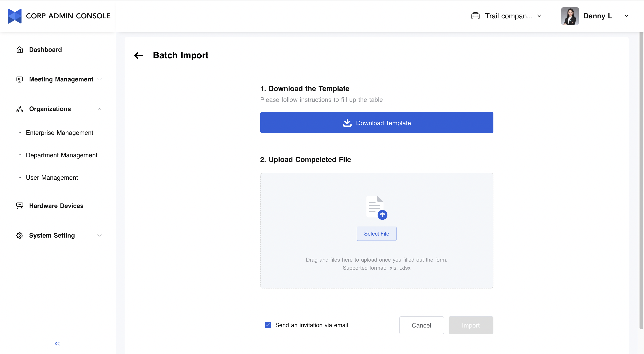Click the Dashboard home icon

tap(19, 50)
